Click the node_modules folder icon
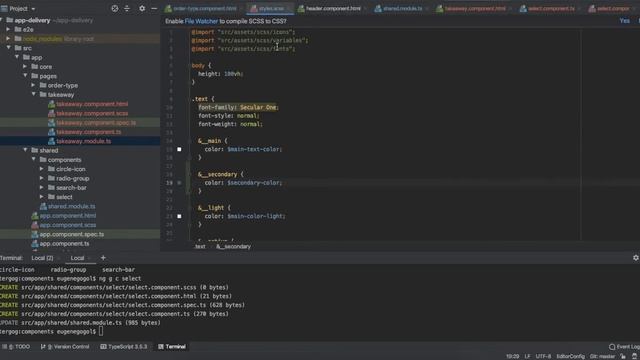Viewport: 640px width, 360px height. point(18,39)
